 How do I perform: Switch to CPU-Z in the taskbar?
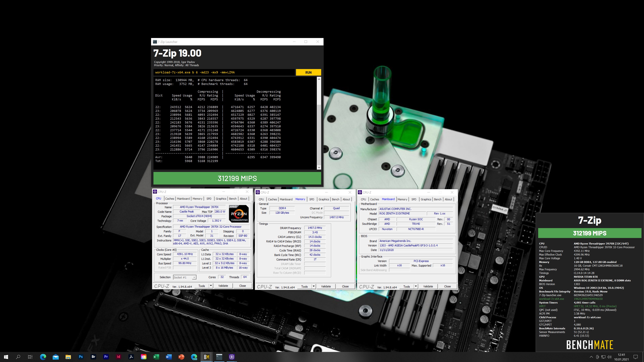tap(232, 357)
